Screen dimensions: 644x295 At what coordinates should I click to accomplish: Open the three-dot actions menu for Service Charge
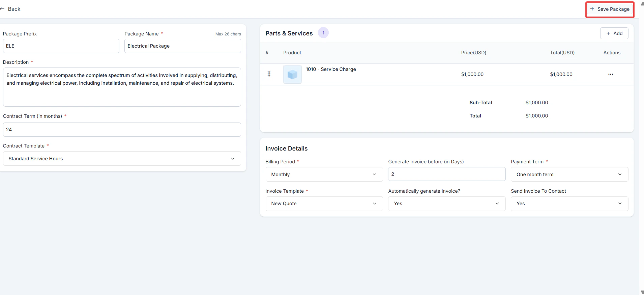pyautogui.click(x=610, y=74)
